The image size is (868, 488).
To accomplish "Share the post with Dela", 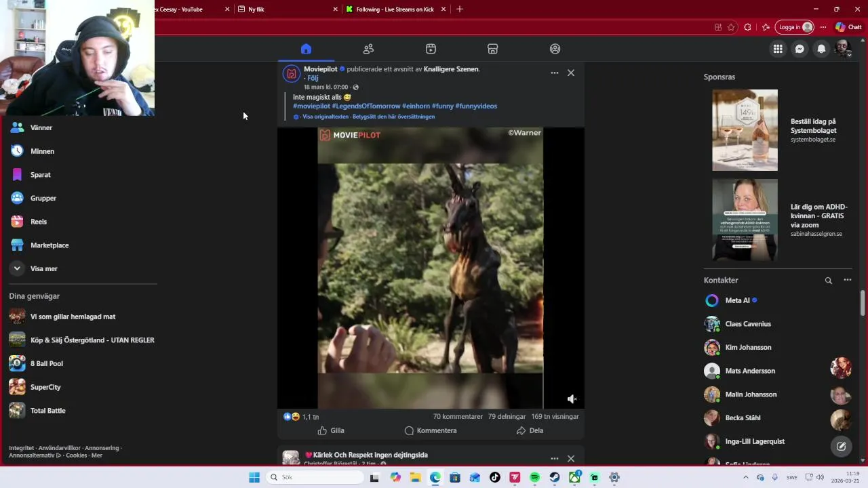I will pyautogui.click(x=530, y=430).
